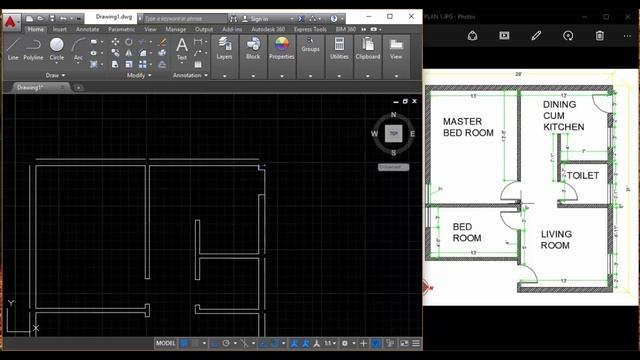Click Delete trash in Photos window
The height and width of the screenshot is (360, 640).
[x=600, y=36]
